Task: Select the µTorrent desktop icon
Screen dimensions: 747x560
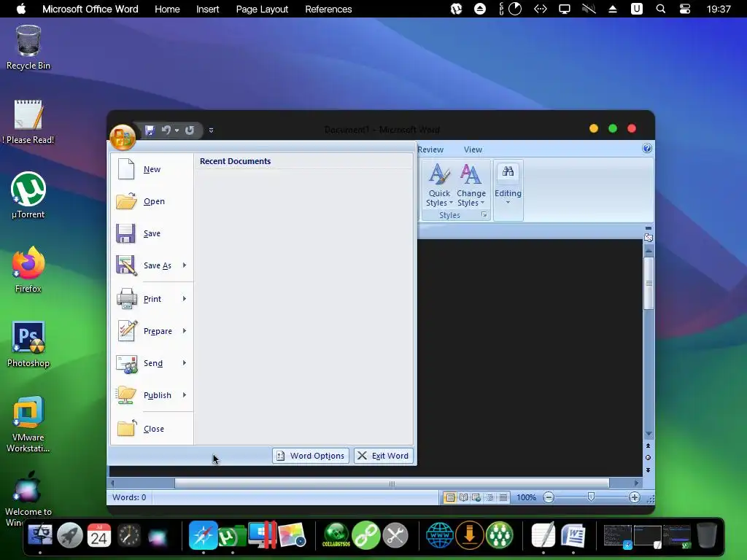Action: 28,195
